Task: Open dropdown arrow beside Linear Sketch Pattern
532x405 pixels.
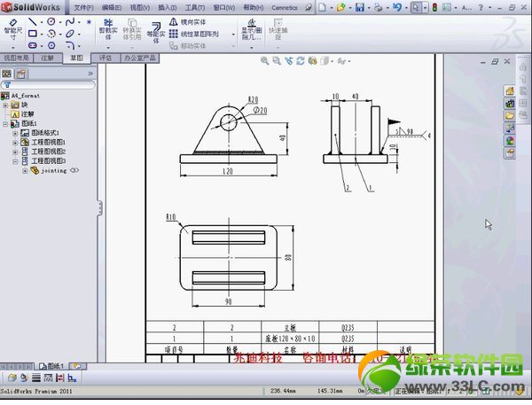Action: coord(233,35)
